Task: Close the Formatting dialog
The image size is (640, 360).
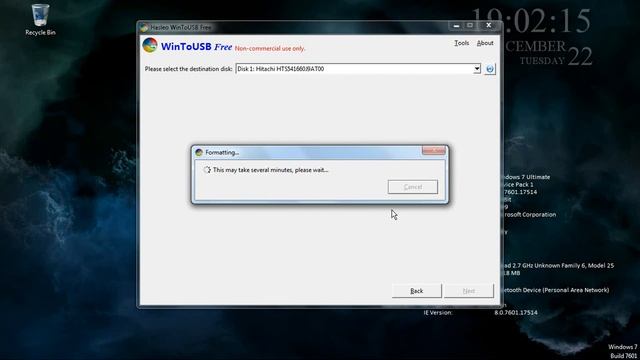Action: click(433, 150)
